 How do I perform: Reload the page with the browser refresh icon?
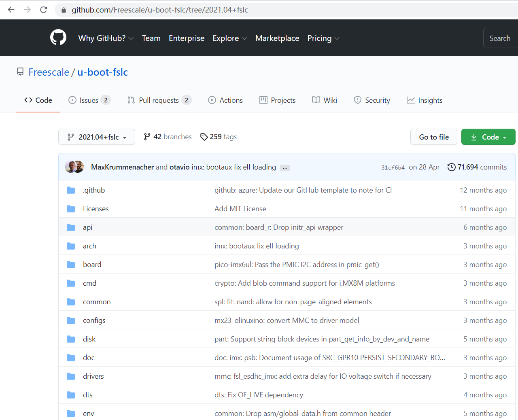click(x=44, y=10)
